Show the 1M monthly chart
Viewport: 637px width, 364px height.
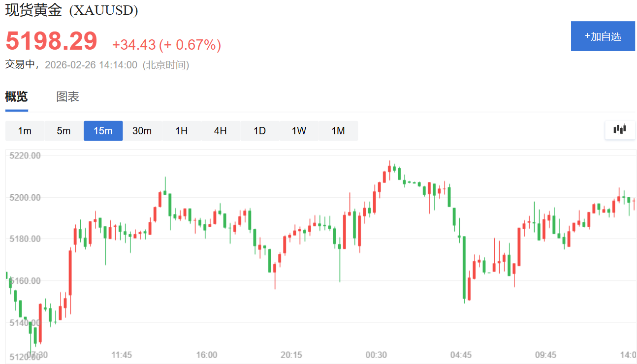pyautogui.click(x=338, y=131)
